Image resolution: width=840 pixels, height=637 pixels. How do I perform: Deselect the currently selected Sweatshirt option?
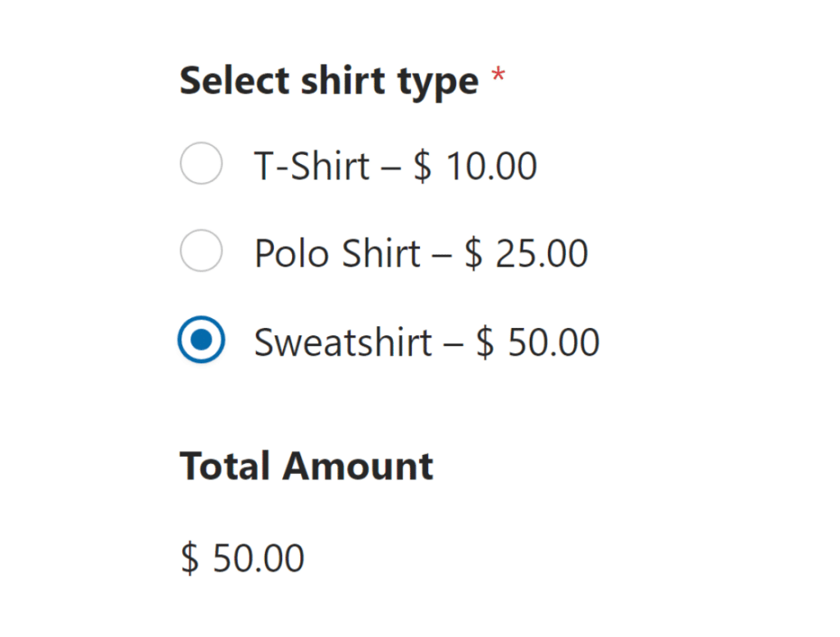pyautogui.click(x=200, y=339)
